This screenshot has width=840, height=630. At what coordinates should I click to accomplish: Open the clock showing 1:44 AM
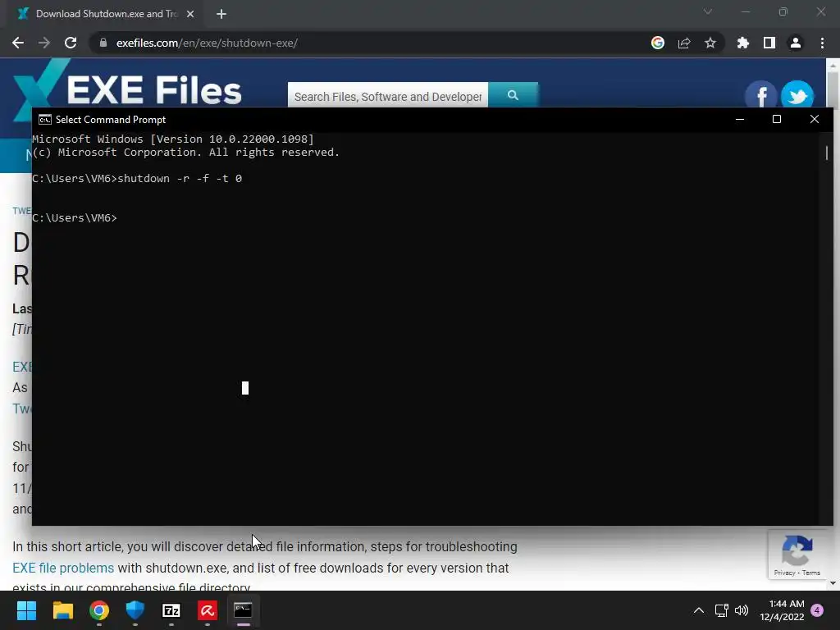(x=782, y=610)
